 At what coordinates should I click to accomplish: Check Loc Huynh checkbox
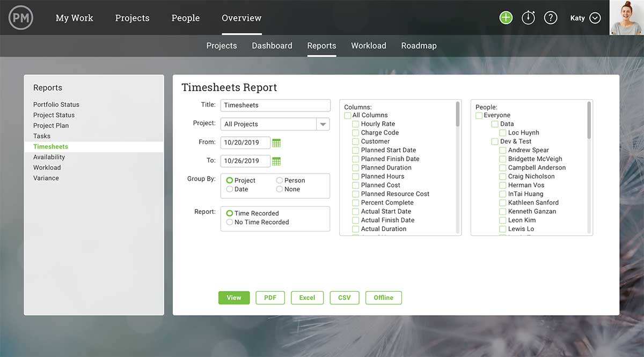point(503,133)
